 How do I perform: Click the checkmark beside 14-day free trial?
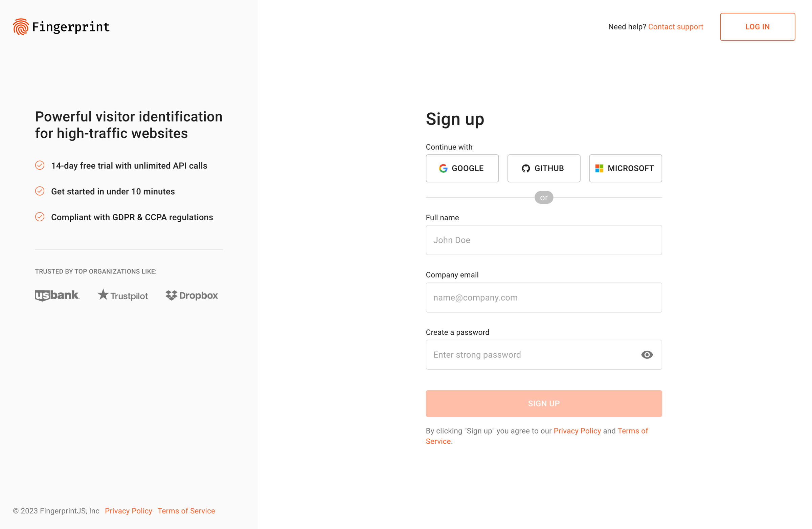[x=40, y=165]
